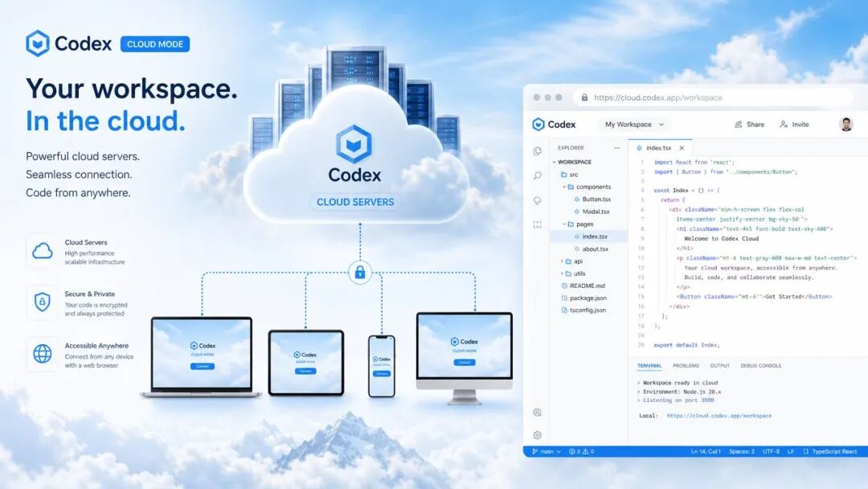Click the Share button
The width and height of the screenshot is (868, 489).
(749, 125)
